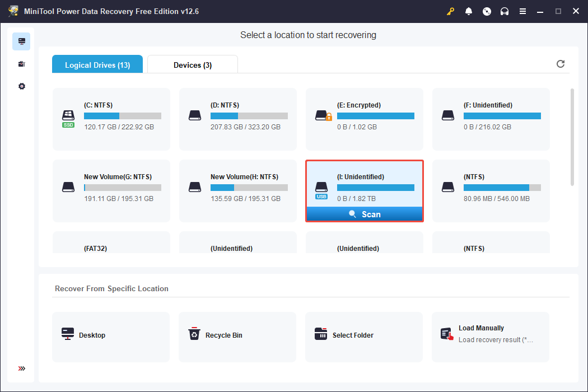Open the toolbox utilities sidebar icon
The width and height of the screenshot is (588, 392).
(x=22, y=64)
